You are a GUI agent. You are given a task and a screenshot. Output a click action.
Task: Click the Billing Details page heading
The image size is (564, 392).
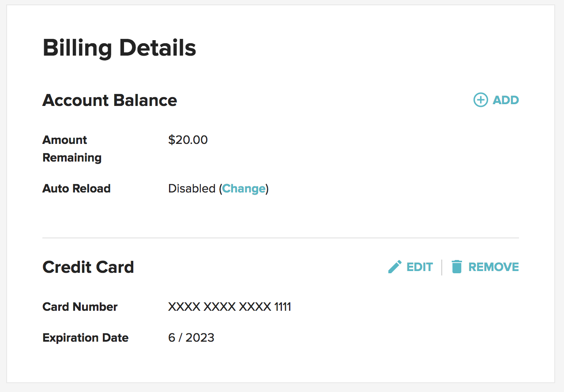tap(119, 48)
